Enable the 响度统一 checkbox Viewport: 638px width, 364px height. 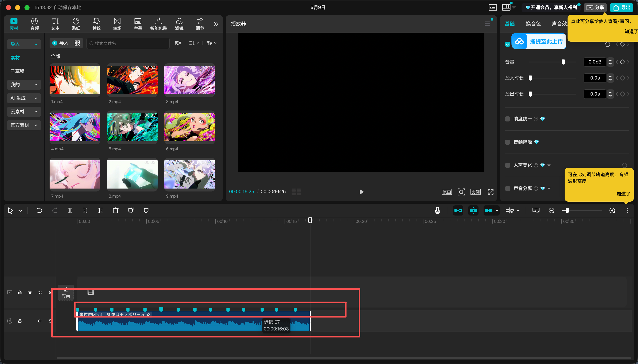[507, 119]
